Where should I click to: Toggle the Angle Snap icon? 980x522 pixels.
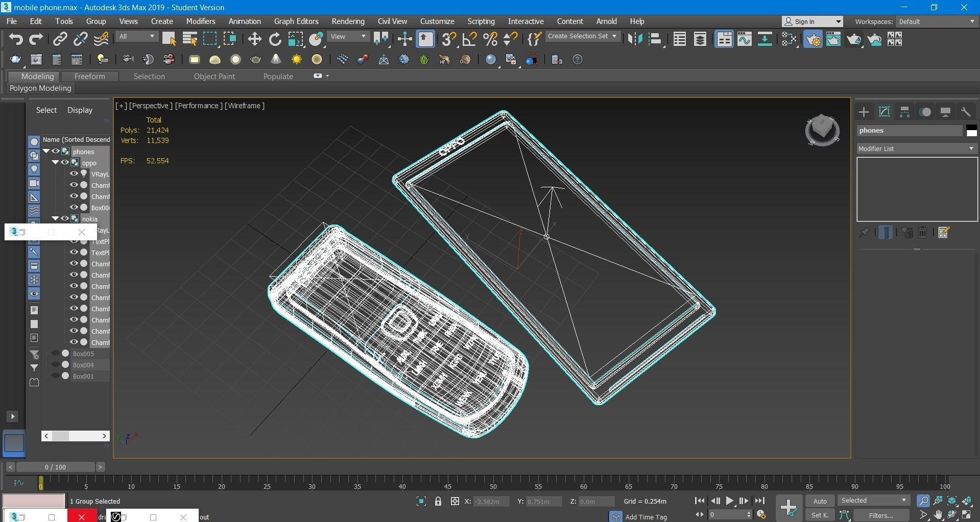click(469, 39)
